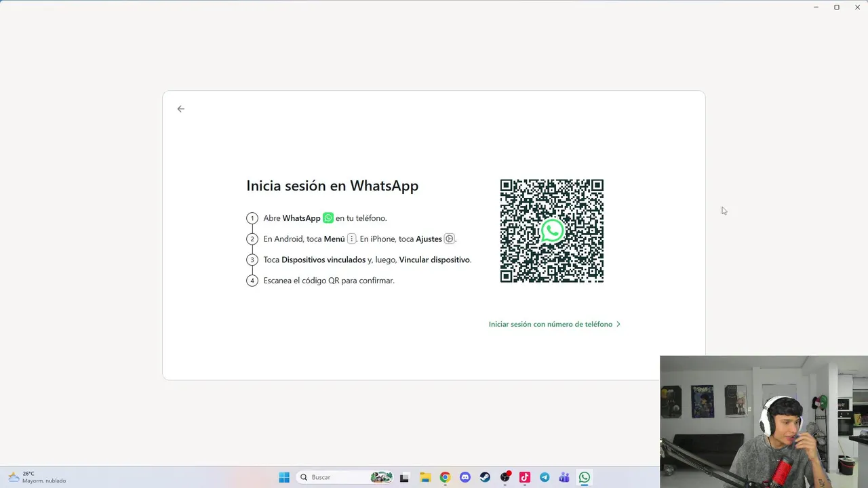
Task: Open the weather widget showing 26°C
Action: (37, 477)
